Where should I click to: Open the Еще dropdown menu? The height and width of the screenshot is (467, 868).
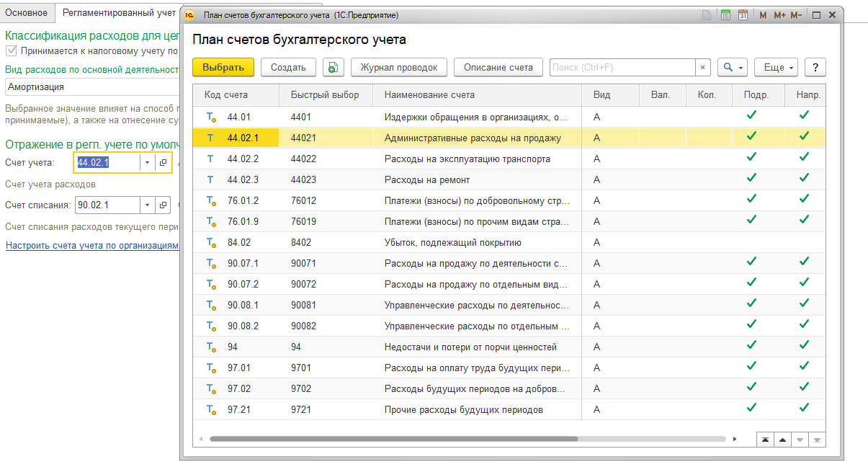pyautogui.click(x=776, y=67)
